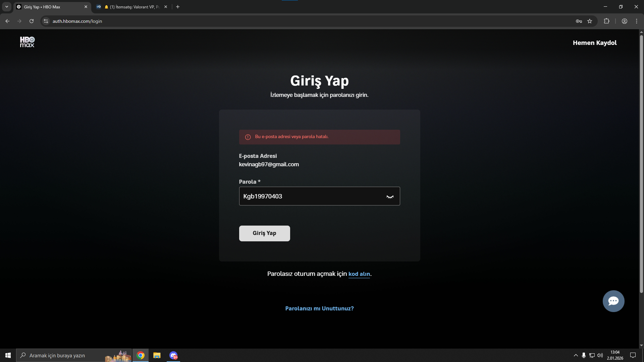Open Discord from the taskbar
Screen dimensions: 644x362
point(173,355)
